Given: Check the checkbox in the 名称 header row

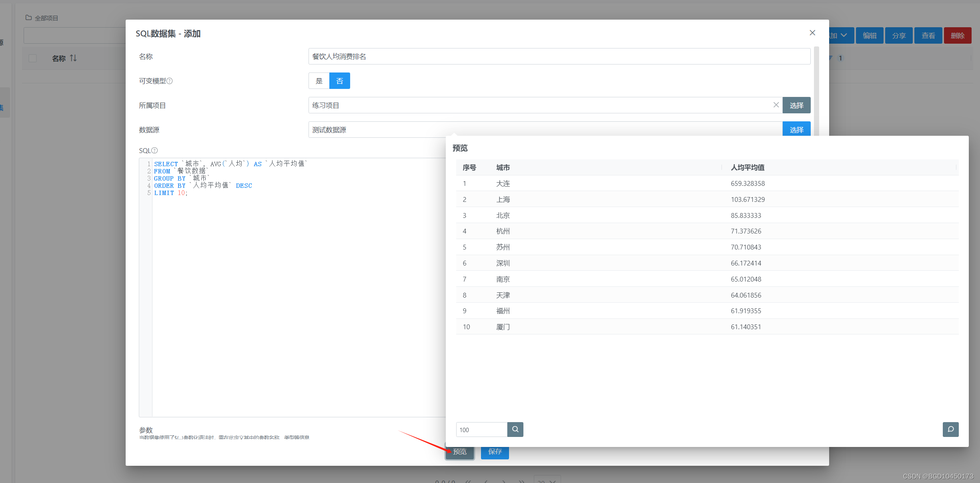Looking at the screenshot, I should point(32,58).
